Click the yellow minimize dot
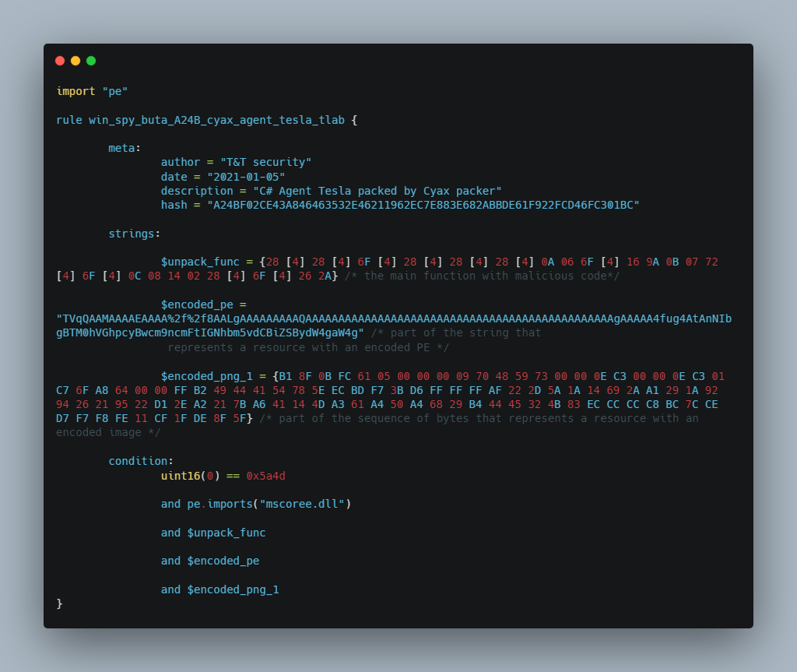The width and height of the screenshot is (797, 672). tap(75, 61)
